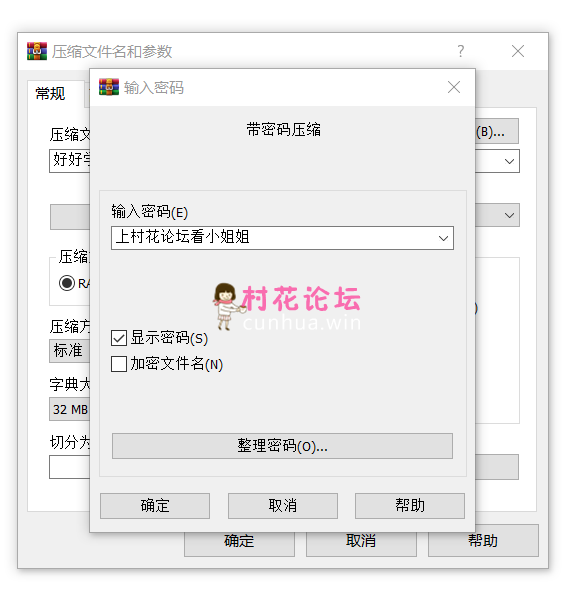572x611 pixels.
Task: Toggle the 显示密码(S) checkbox
Action: tap(119, 338)
